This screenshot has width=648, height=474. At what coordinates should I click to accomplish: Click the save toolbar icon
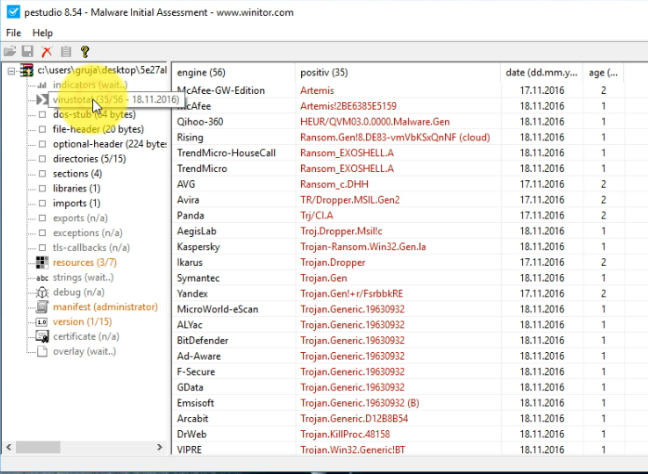(28, 51)
